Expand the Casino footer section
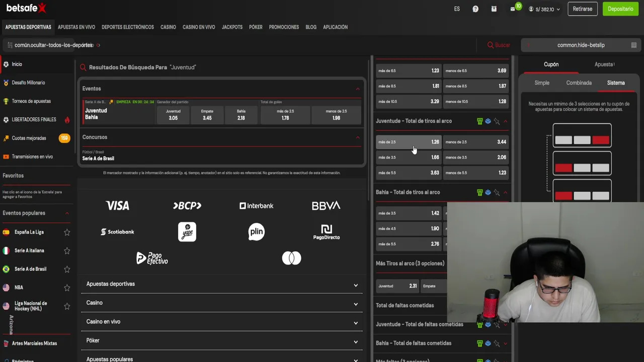 [222, 303]
